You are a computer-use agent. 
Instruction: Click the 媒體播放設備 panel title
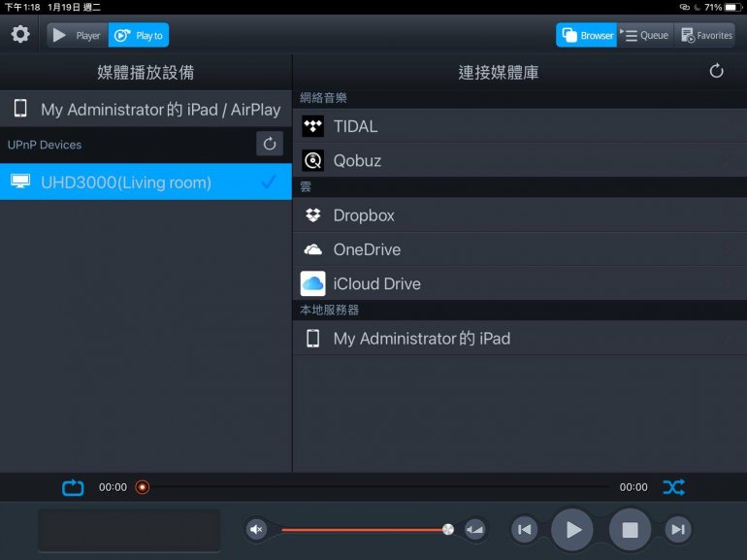tap(146, 73)
